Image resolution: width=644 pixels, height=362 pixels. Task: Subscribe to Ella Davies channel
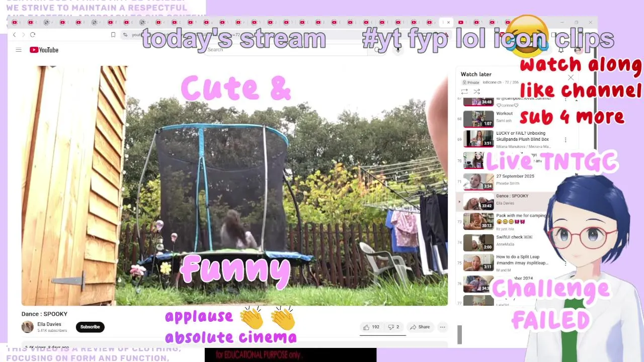(x=90, y=327)
